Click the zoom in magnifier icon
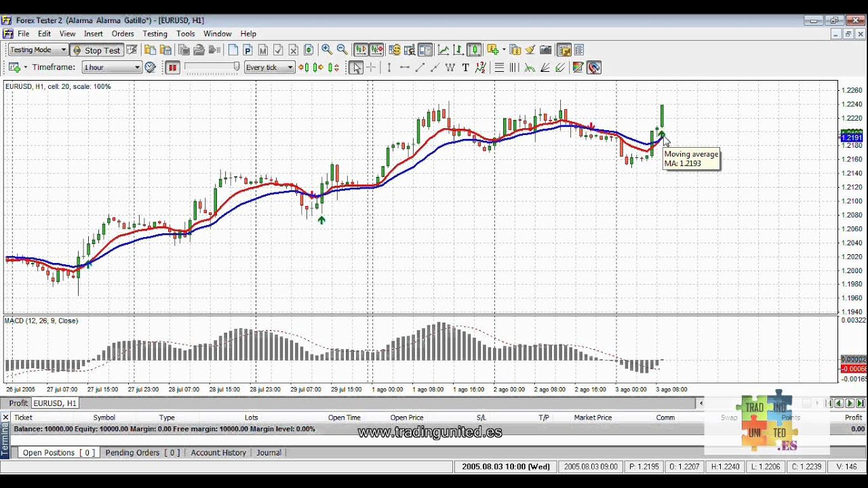Image resolution: width=868 pixels, height=488 pixels. pos(327,49)
